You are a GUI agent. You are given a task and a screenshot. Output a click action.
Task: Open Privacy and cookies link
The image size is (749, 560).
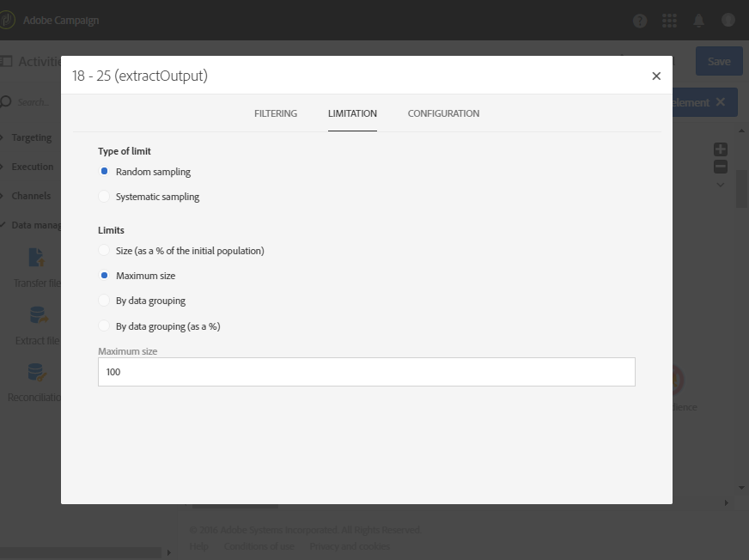(x=350, y=546)
